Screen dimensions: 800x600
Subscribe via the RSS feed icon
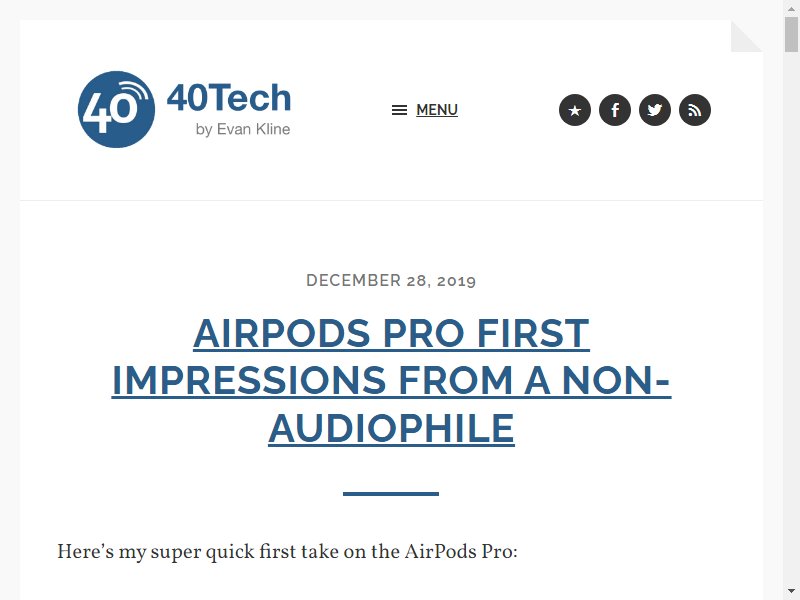[x=695, y=110]
